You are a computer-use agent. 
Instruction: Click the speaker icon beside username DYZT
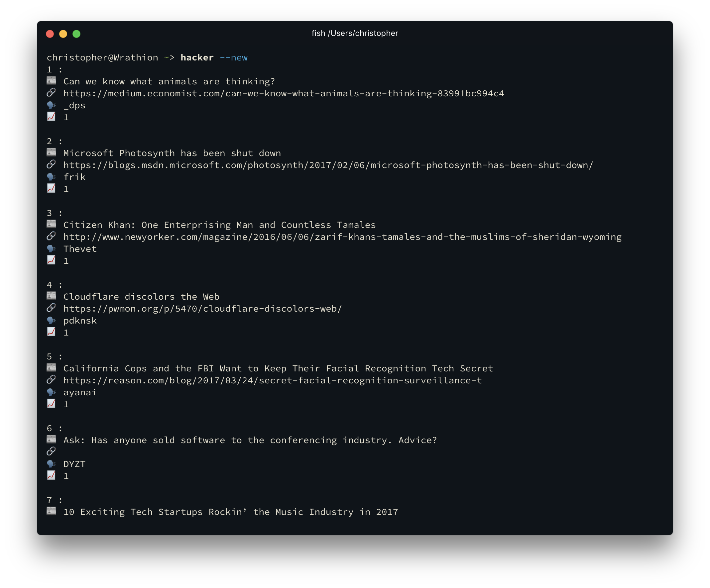pos(52,464)
